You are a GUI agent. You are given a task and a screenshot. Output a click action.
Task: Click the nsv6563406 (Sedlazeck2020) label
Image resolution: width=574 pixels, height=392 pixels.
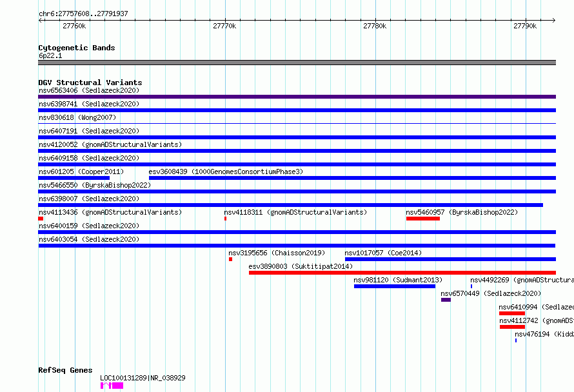tap(89, 90)
